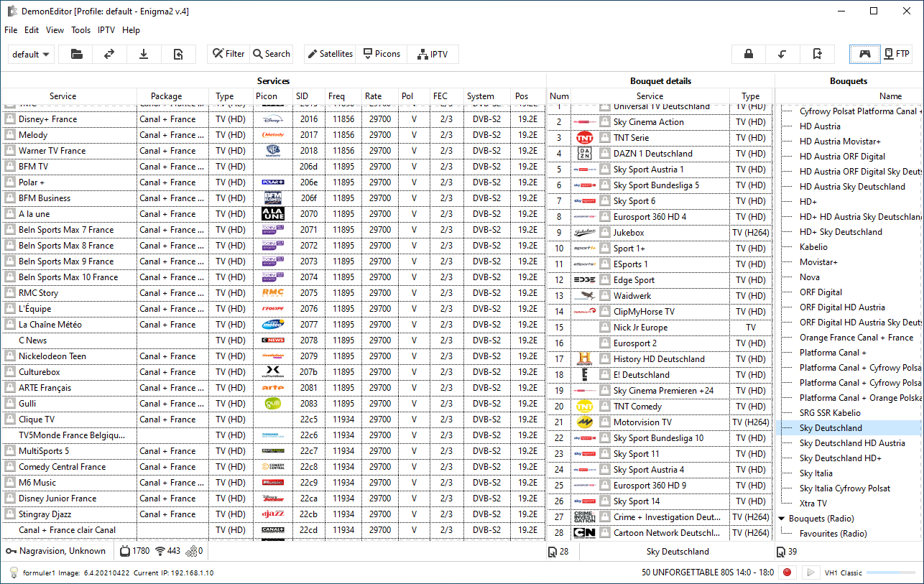924x584 pixels.
Task: Click the RMC Story picon
Action: point(273,293)
